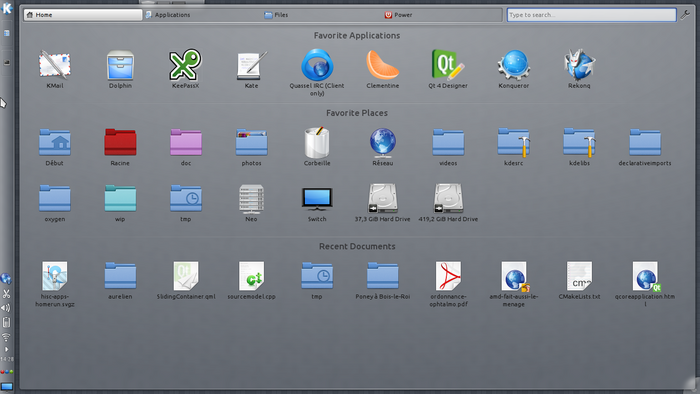Select the Home tab

pos(83,15)
